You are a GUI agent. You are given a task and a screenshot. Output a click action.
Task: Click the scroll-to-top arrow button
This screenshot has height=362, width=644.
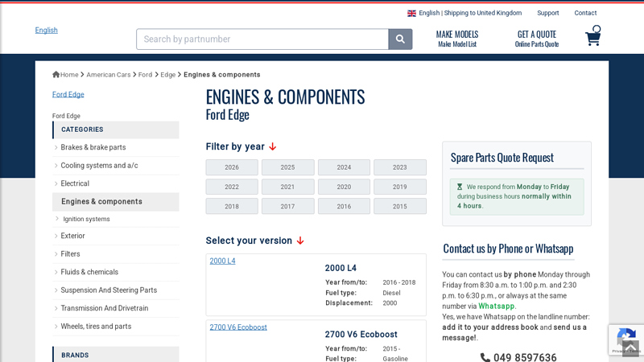coord(630,348)
